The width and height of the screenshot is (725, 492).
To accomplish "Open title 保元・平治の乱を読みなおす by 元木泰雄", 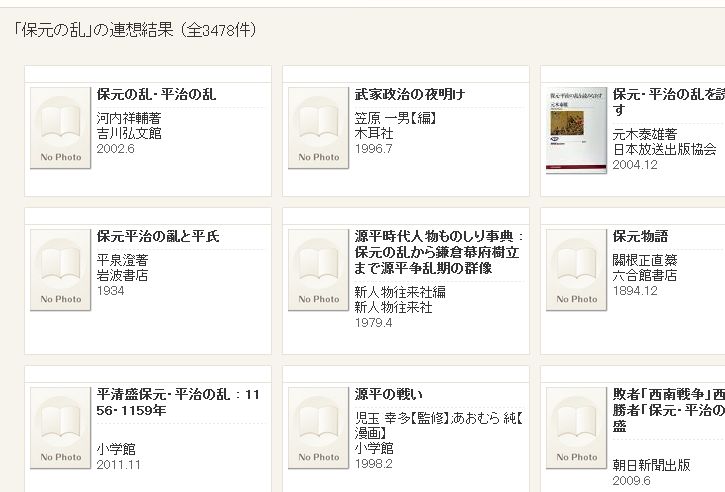I will click(x=669, y=102).
